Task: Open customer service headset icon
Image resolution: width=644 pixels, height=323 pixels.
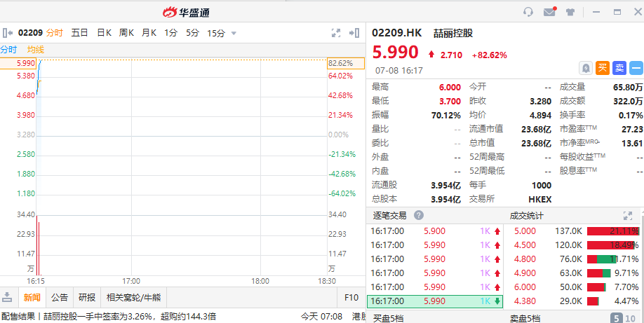Action: (528, 12)
